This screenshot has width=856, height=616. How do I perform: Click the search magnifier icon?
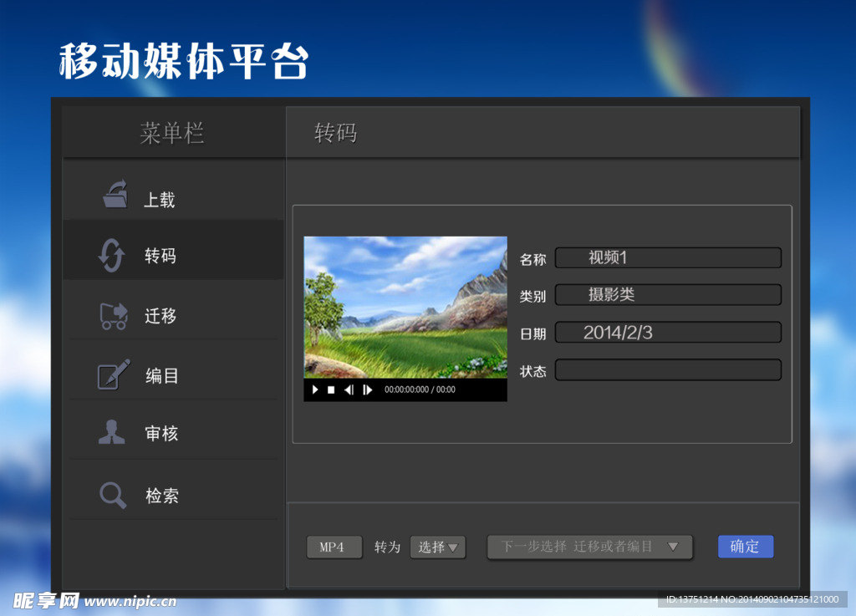[x=113, y=495]
